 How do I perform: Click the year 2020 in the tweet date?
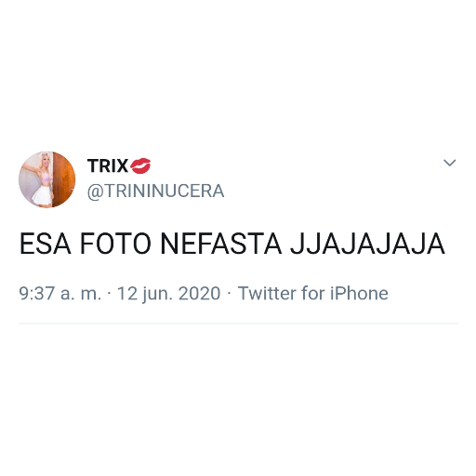point(199,294)
